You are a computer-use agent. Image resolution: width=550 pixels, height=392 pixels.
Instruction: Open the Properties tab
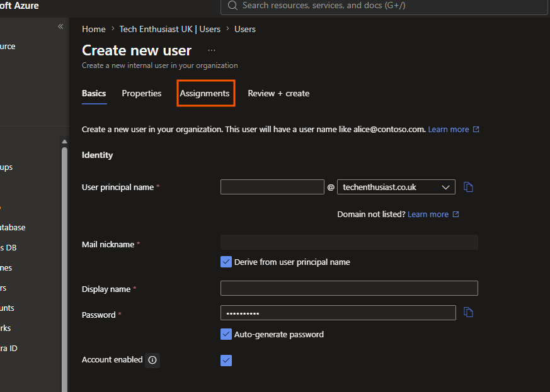pos(142,94)
